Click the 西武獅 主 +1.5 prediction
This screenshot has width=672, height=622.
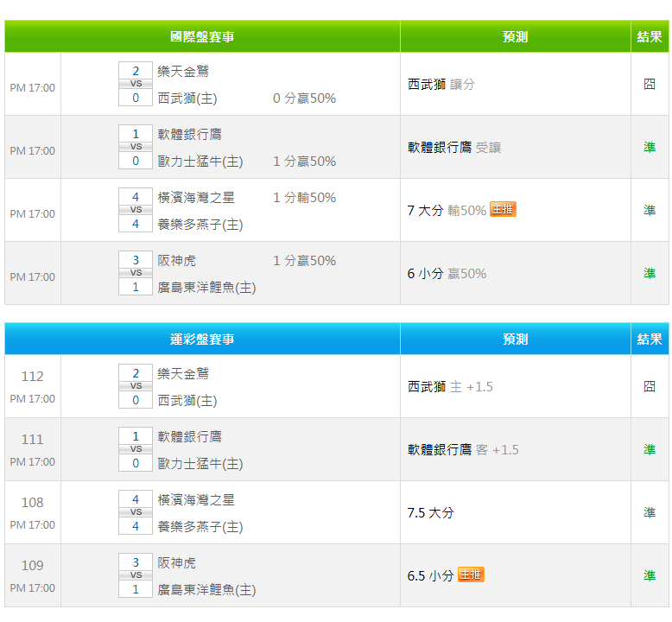(450, 386)
